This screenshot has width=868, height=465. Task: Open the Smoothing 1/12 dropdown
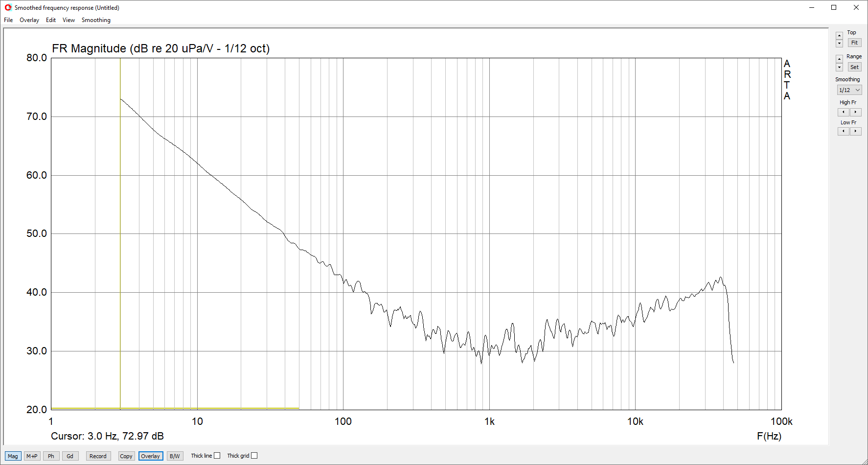pos(849,90)
